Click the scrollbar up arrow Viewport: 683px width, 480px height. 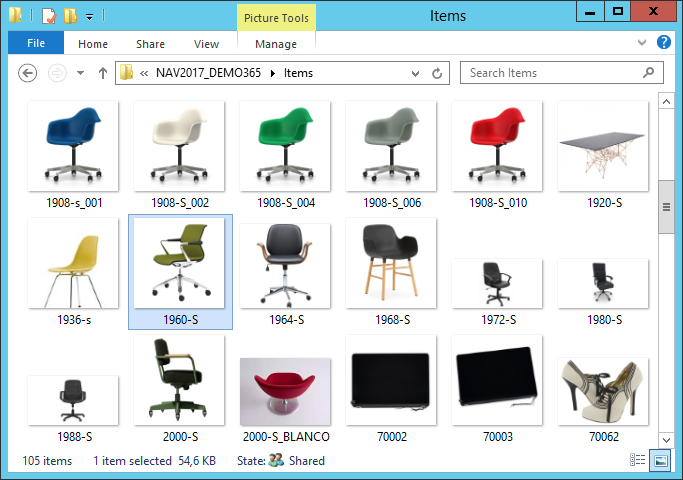pos(666,101)
